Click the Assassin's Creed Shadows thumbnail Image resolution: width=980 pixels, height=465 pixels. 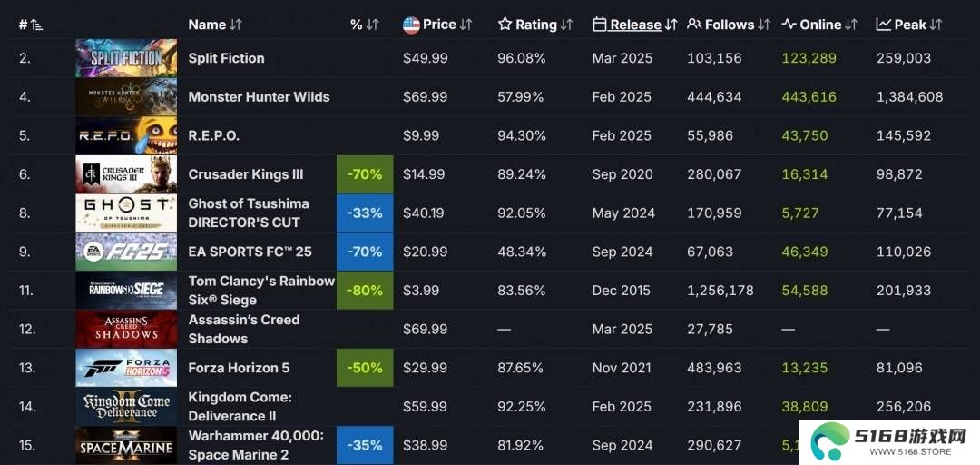coord(126,329)
